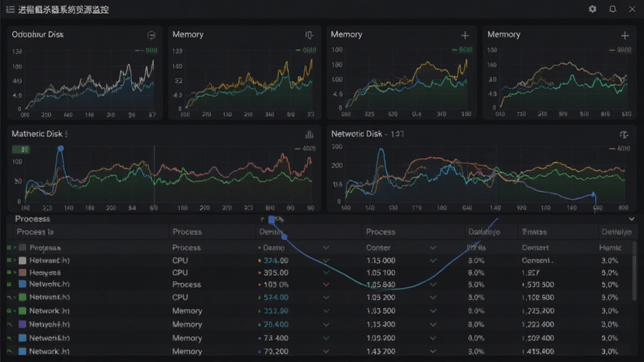
Task: Click the blue peak marker on Matheric Disk chart
Action: 60,148
